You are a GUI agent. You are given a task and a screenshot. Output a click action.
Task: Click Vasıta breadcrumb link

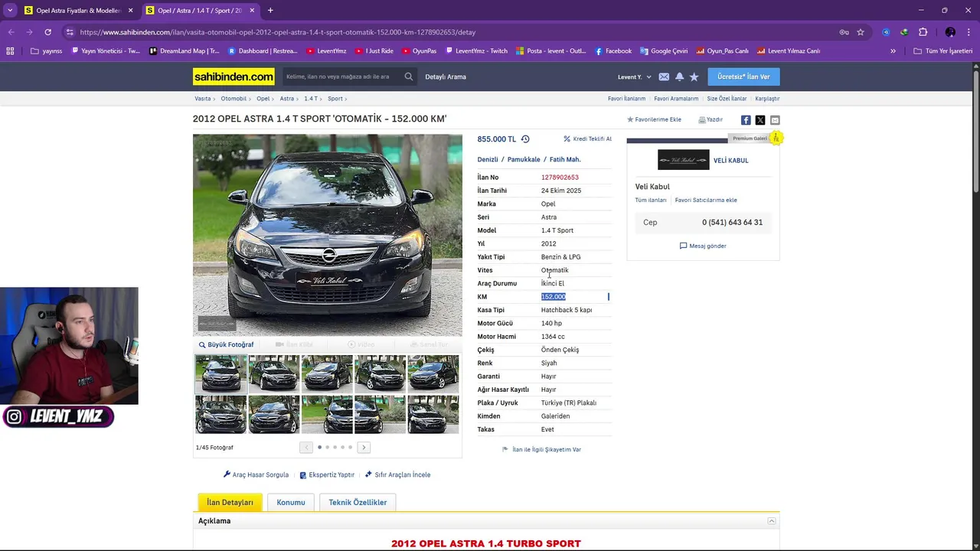(203, 99)
